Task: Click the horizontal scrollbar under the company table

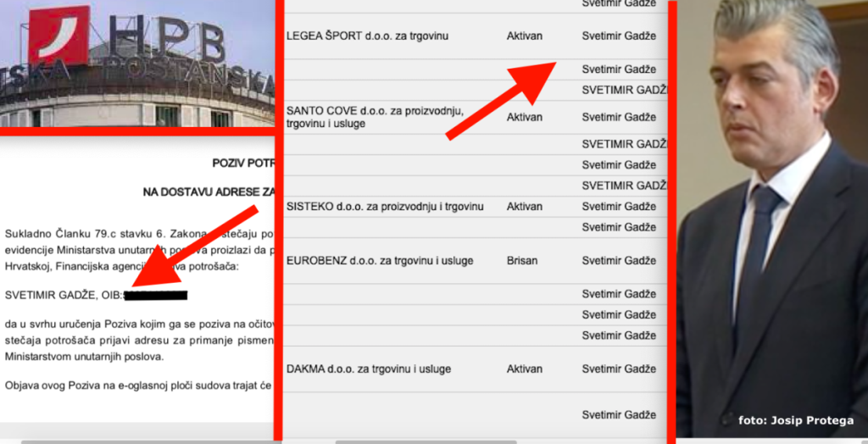Action: pos(426,442)
